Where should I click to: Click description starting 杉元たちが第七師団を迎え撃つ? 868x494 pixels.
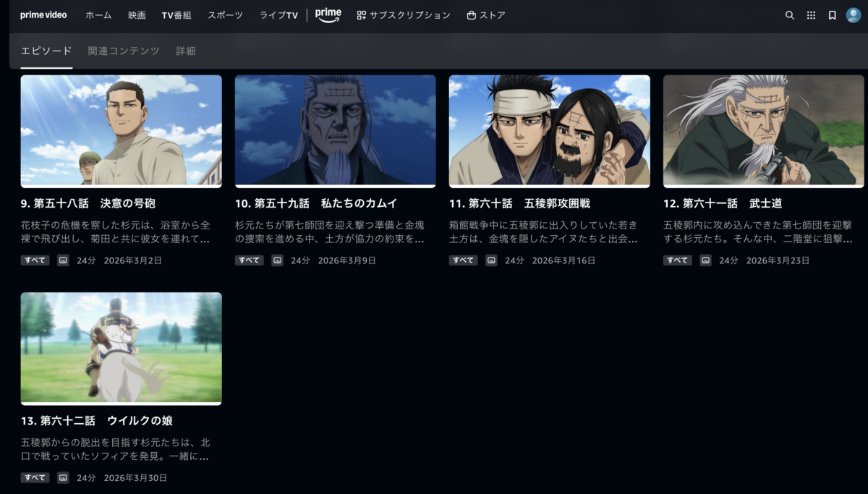point(330,231)
